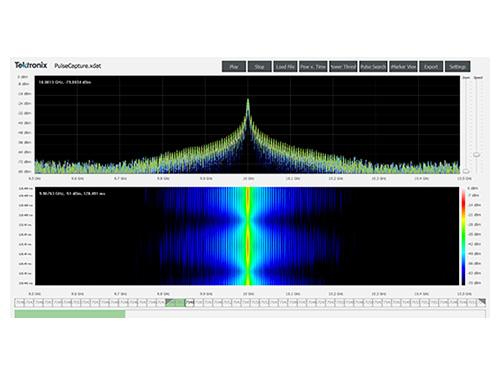Click the Play button

(234, 67)
